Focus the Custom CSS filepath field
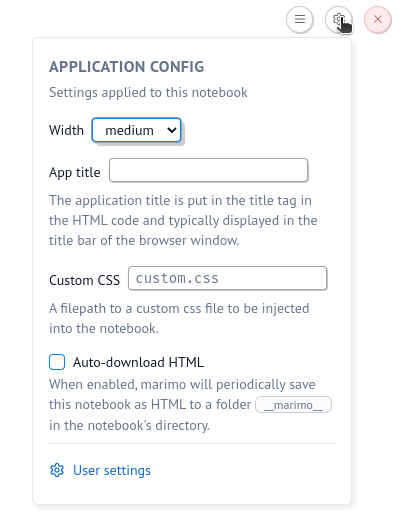This screenshot has width=401, height=515. [x=227, y=278]
